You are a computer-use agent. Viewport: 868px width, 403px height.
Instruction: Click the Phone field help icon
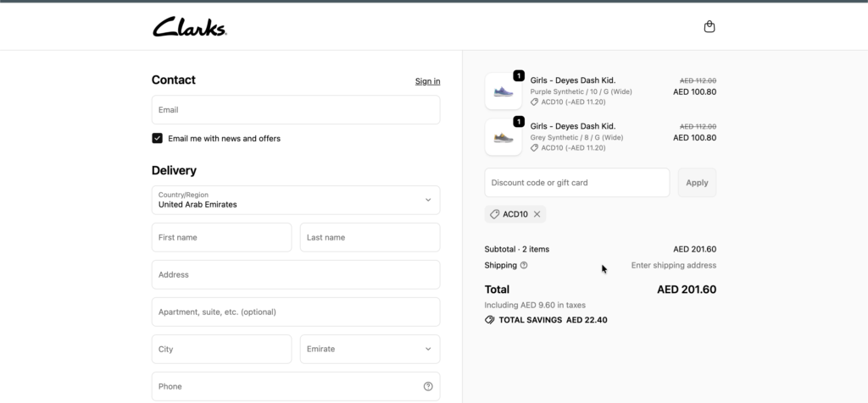(428, 386)
